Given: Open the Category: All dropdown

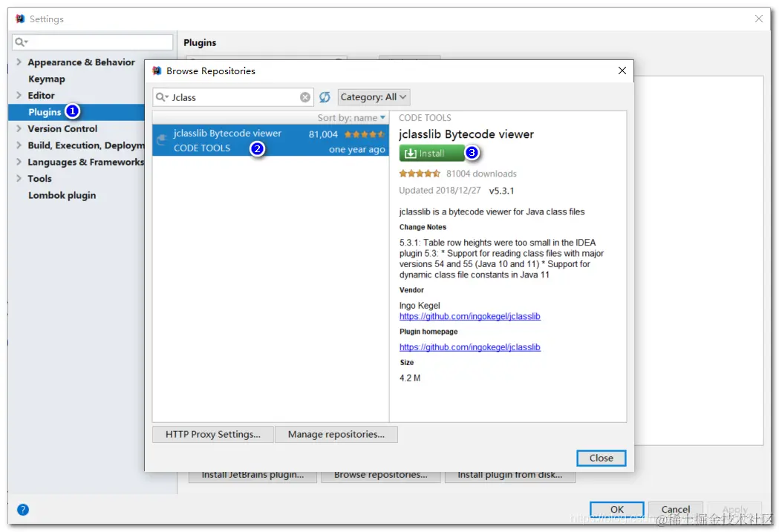Looking at the screenshot, I should pos(374,96).
